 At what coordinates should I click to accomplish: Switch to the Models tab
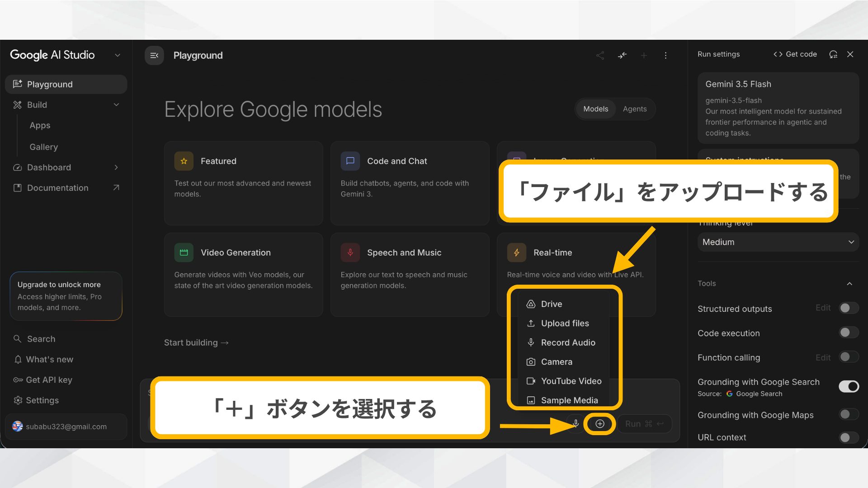click(x=596, y=109)
